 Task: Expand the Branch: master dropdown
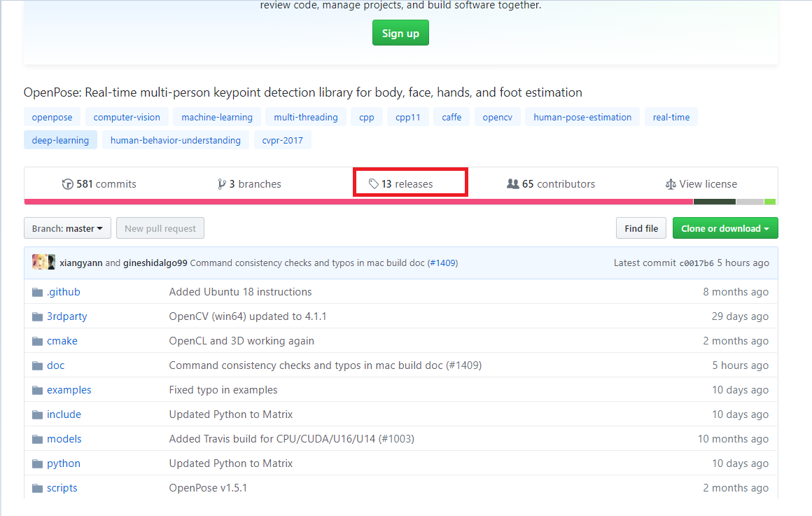point(67,228)
